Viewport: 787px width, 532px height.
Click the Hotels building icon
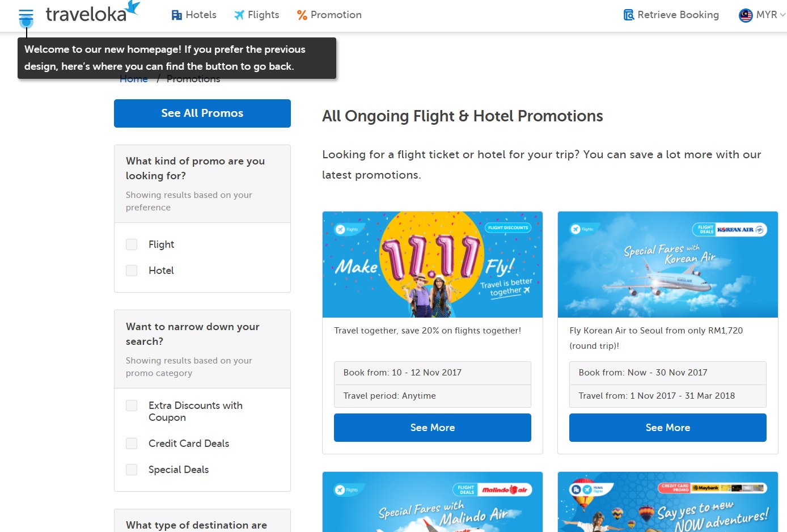click(177, 15)
